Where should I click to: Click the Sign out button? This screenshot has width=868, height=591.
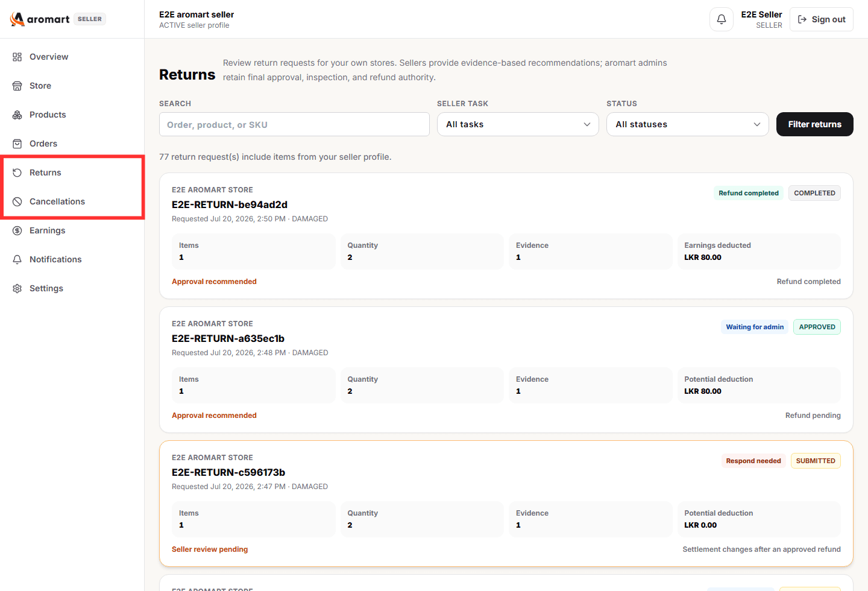tap(822, 19)
